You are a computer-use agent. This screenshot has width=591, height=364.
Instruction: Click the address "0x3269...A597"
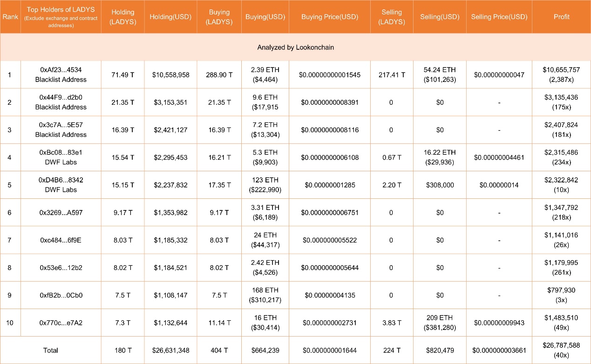61,212
